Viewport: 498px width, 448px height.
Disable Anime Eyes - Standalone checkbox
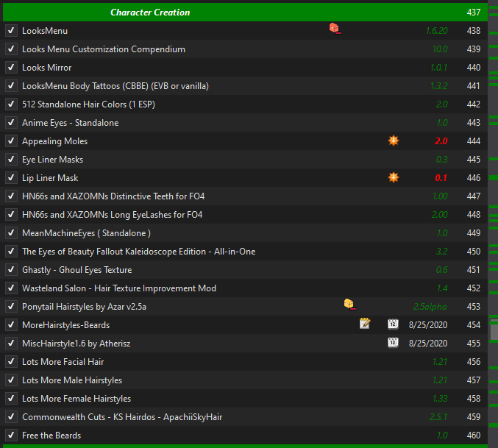(x=11, y=123)
